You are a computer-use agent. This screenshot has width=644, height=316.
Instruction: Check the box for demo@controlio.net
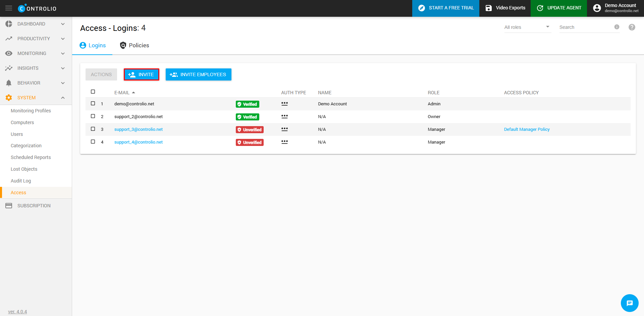93,104
